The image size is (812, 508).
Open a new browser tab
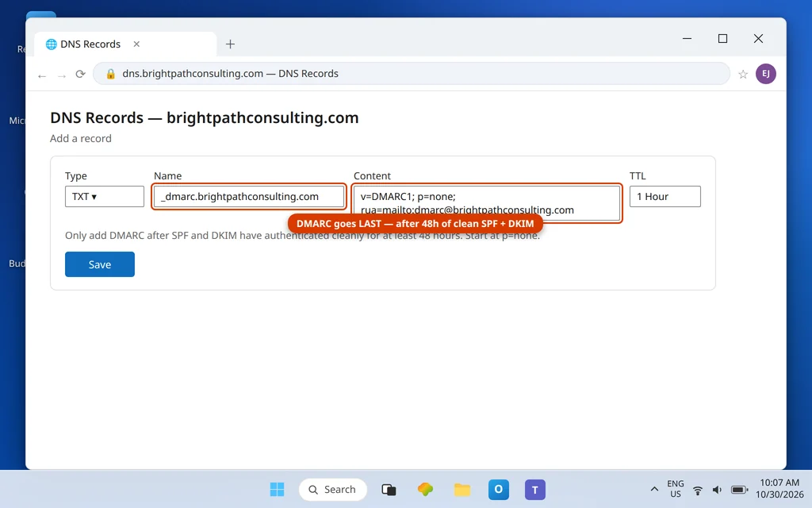231,44
